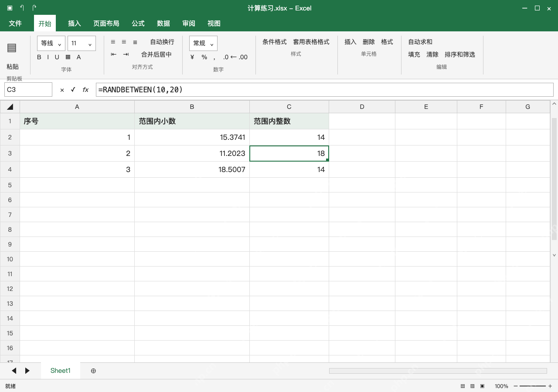Toggle bold formatting
Screen dimensions: 558x392
pos(39,57)
